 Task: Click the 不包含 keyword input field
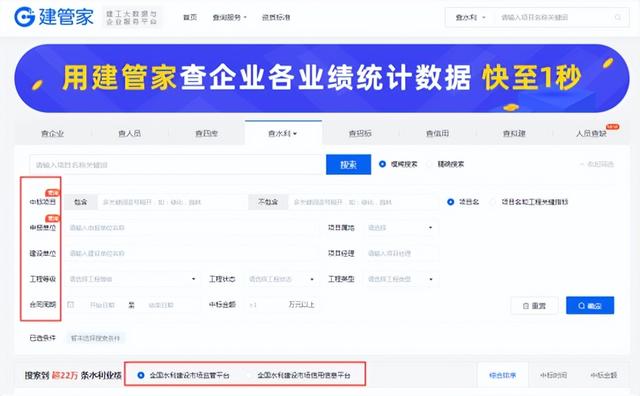[363, 202]
